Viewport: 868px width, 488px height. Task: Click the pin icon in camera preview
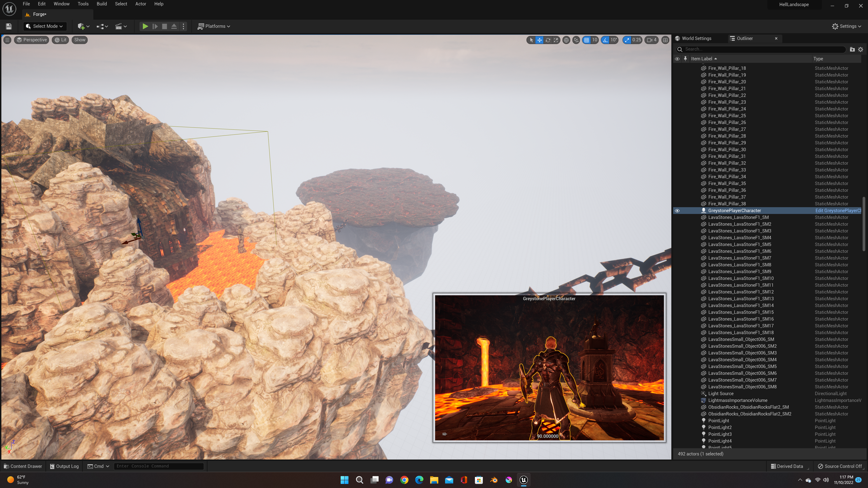(x=444, y=434)
